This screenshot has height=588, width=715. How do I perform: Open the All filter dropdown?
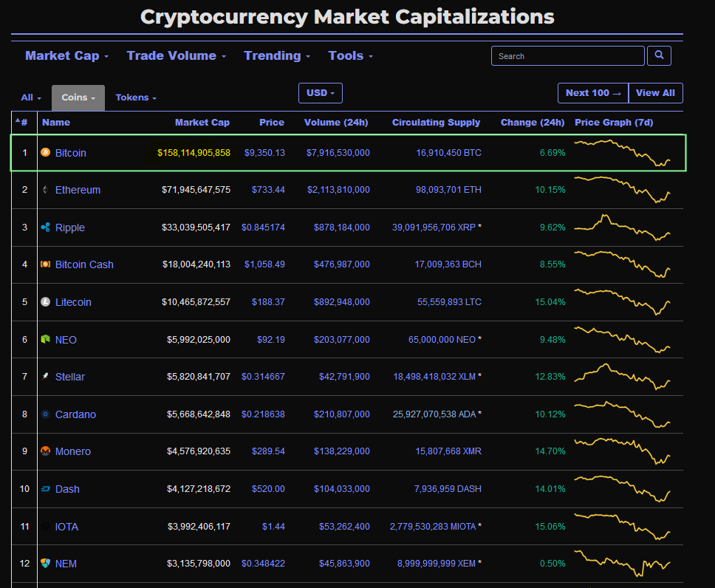tap(31, 98)
